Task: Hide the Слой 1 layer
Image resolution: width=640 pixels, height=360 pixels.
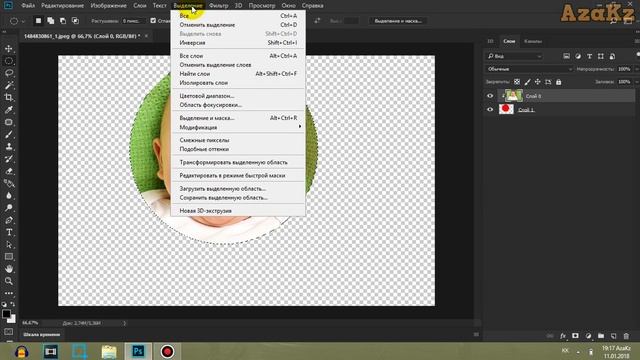Action: tap(490, 109)
